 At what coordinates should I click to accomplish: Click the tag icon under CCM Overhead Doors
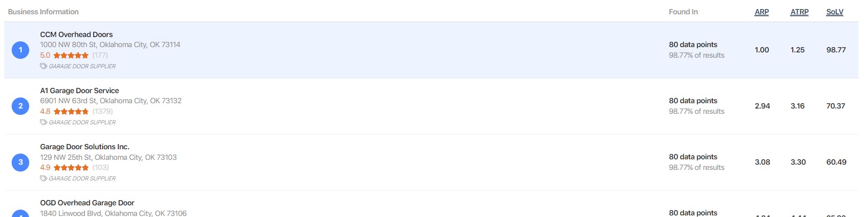[x=43, y=66]
